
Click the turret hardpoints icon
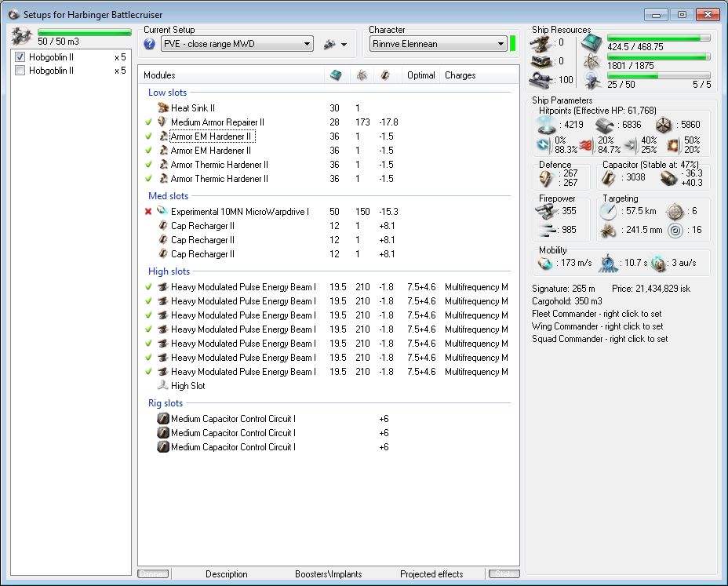click(541, 43)
